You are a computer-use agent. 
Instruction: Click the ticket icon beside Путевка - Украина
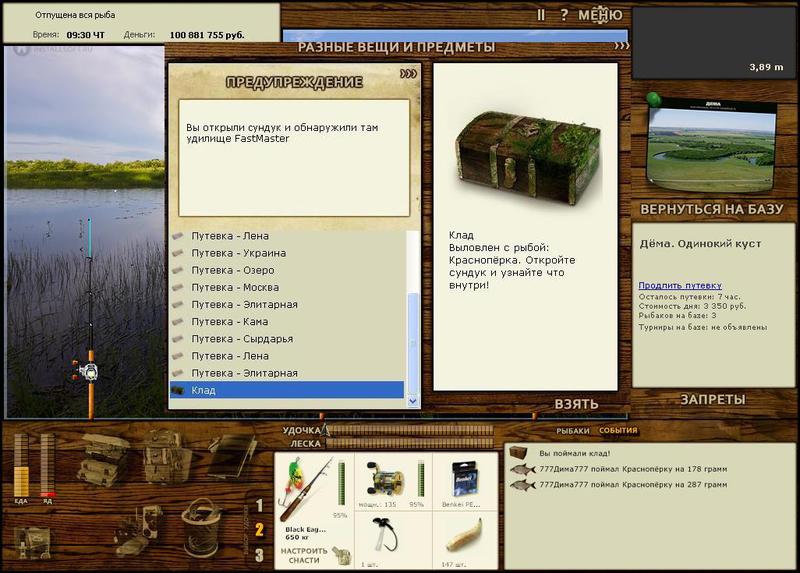(x=178, y=253)
